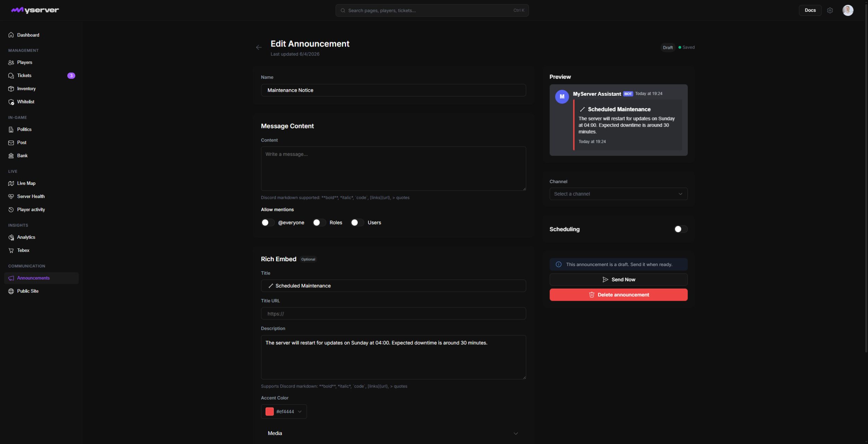Expand the Media section

click(x=393, y=433)
